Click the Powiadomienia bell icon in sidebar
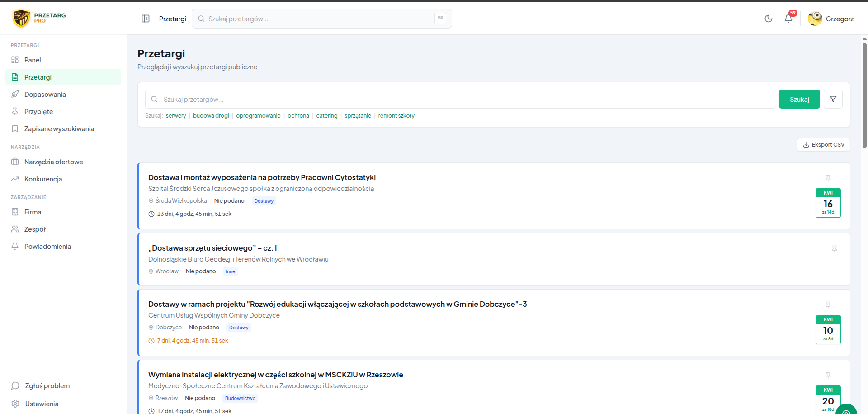This screenshot has height=414, width=868. [15, 246]
